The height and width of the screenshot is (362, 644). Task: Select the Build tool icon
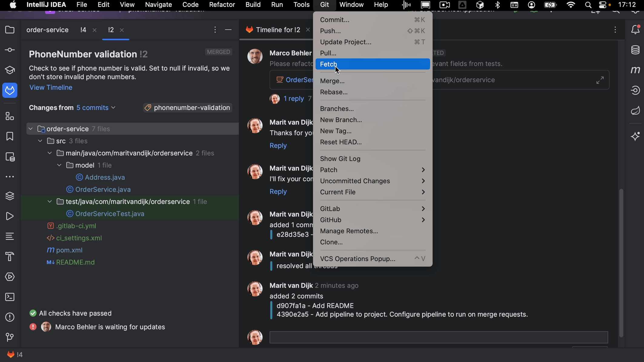pos(9,256)
